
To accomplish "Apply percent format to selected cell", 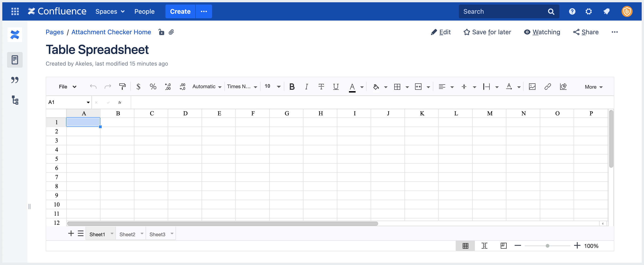I will click(x=153, y=87).
